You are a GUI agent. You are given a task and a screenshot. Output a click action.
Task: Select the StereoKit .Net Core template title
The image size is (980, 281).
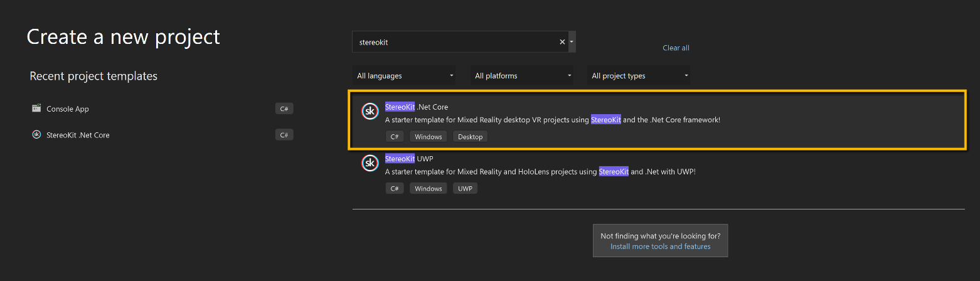click(417, 107)
